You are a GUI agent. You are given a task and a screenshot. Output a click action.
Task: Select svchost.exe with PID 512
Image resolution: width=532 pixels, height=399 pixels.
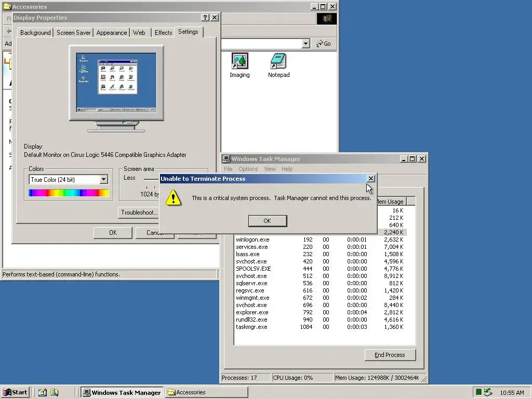[x=320, y=276]
